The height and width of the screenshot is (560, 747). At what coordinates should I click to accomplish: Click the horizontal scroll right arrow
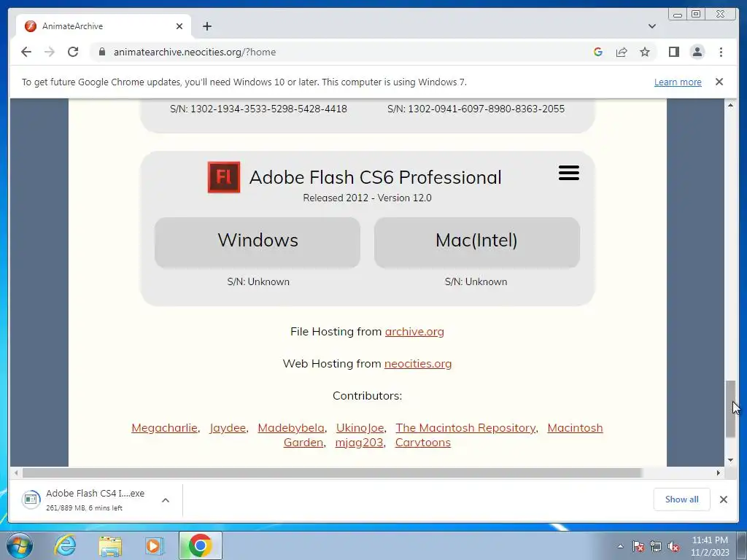click(x=719, y=472)
